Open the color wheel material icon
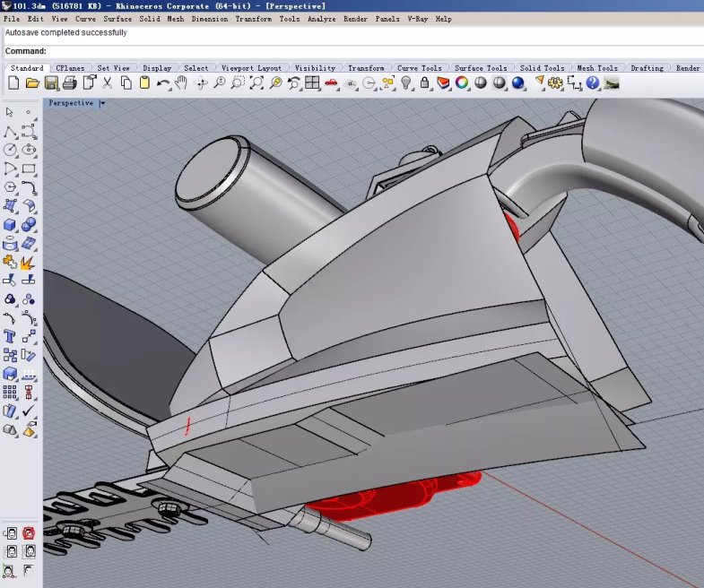Viewport: 704px width, 588px height. point(462,83)
